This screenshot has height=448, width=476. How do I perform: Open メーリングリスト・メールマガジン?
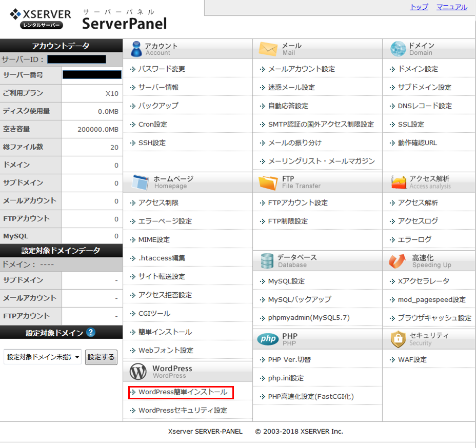322,161
